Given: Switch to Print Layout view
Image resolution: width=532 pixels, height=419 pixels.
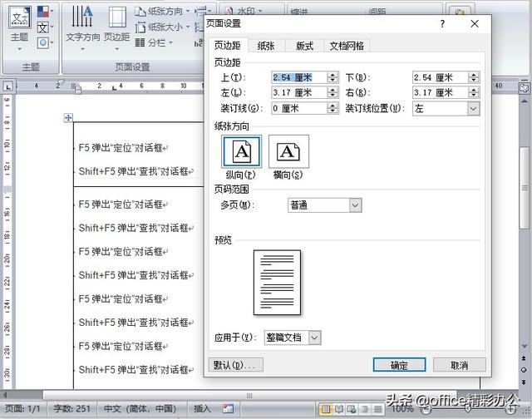Looking at the screenshot, I should 325,410.
